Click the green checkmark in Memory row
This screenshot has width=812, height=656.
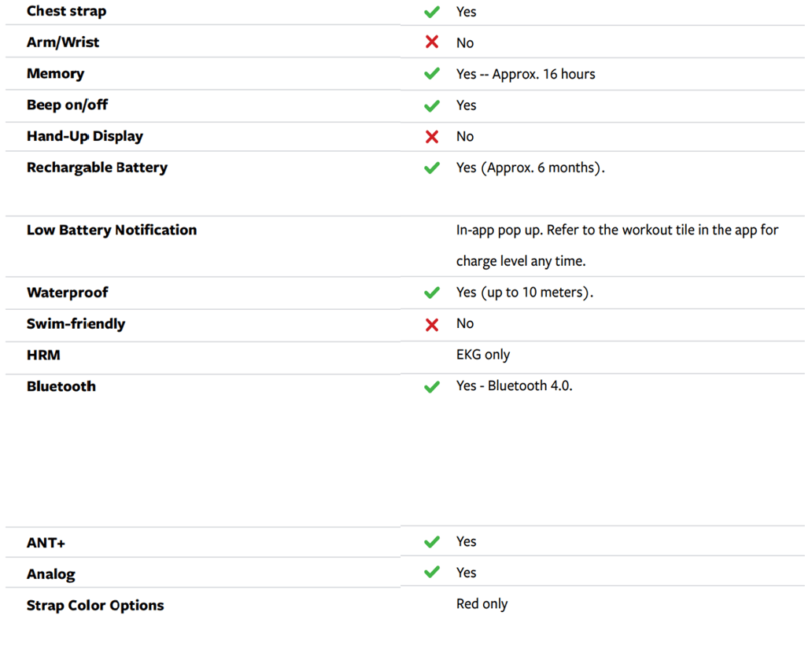coord(431,74)
